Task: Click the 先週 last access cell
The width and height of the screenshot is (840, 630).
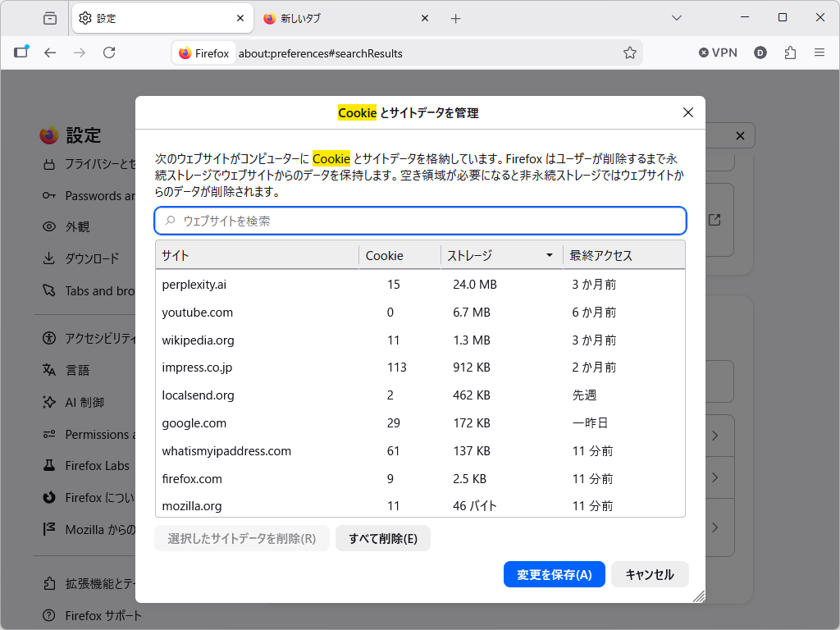Action: 584,395
